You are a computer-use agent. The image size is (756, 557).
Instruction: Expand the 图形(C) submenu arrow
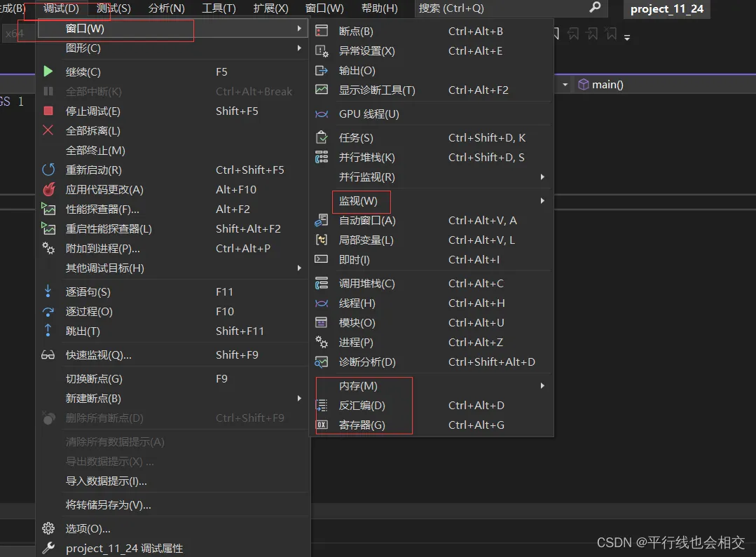(x=299, y=48)
